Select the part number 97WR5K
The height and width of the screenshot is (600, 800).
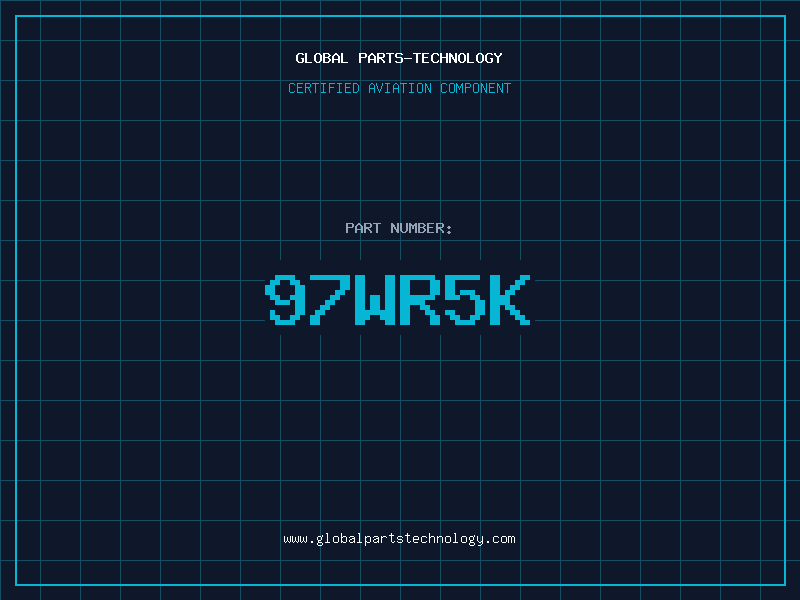[398, 299]
